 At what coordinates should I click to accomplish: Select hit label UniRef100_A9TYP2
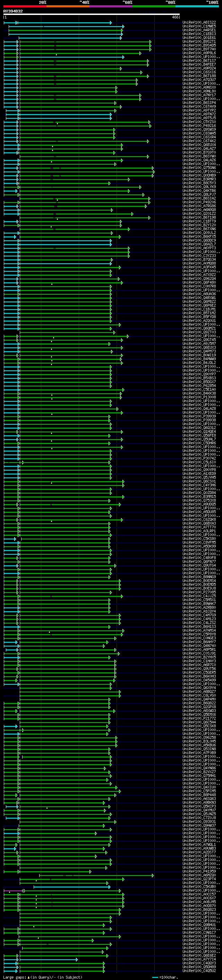pyautogui.click(x=199, y=110)
